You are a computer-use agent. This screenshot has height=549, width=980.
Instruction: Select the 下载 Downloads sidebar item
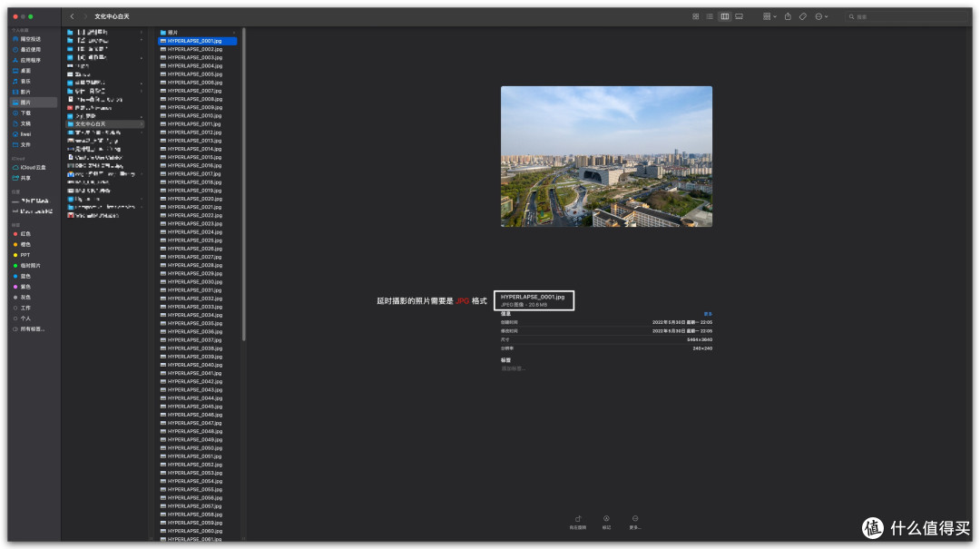[25, 113]
